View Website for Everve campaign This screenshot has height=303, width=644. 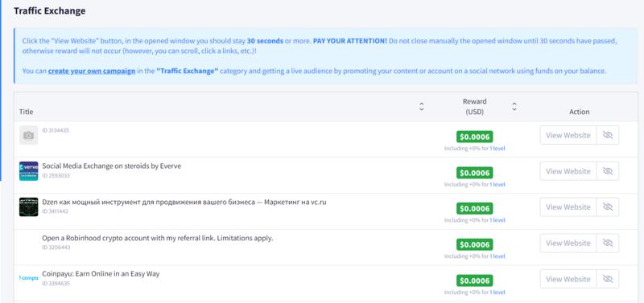(x=568, y=171)
